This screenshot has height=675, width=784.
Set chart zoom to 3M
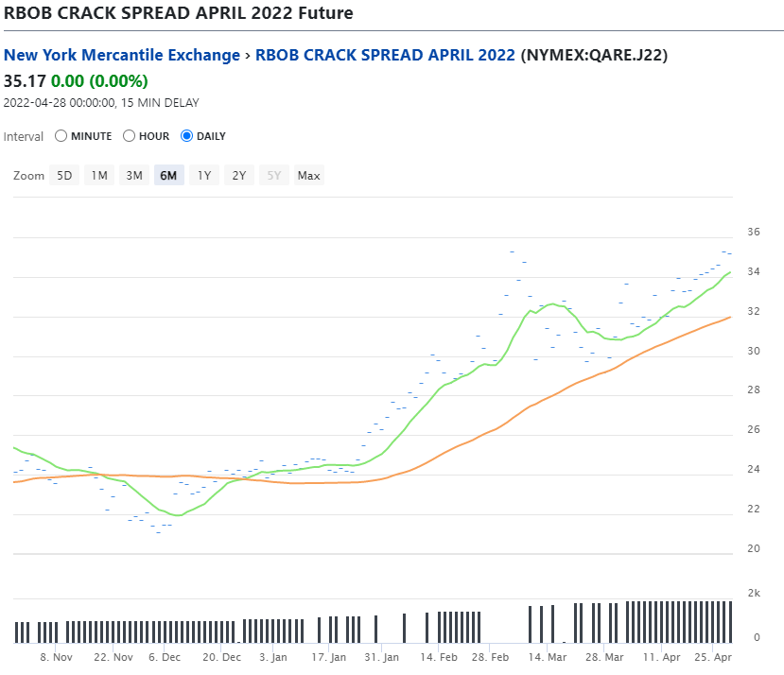click(x=134, y=176)
